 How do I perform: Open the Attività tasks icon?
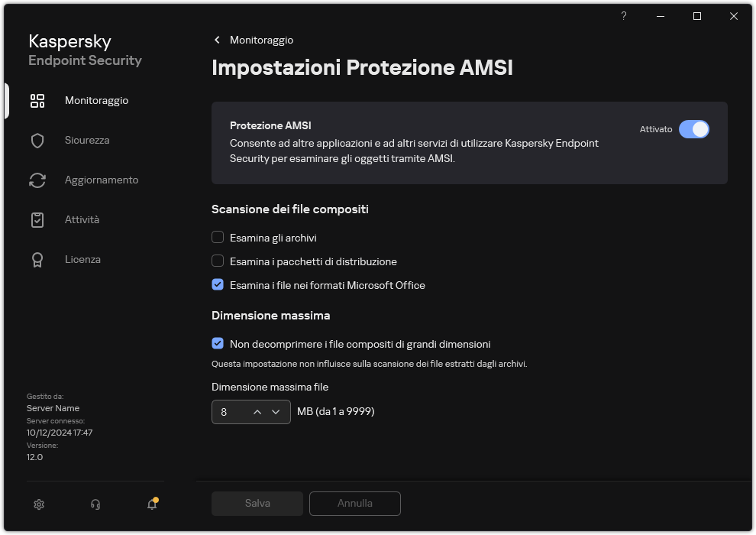pyautogui.click(x=37, y=219)
